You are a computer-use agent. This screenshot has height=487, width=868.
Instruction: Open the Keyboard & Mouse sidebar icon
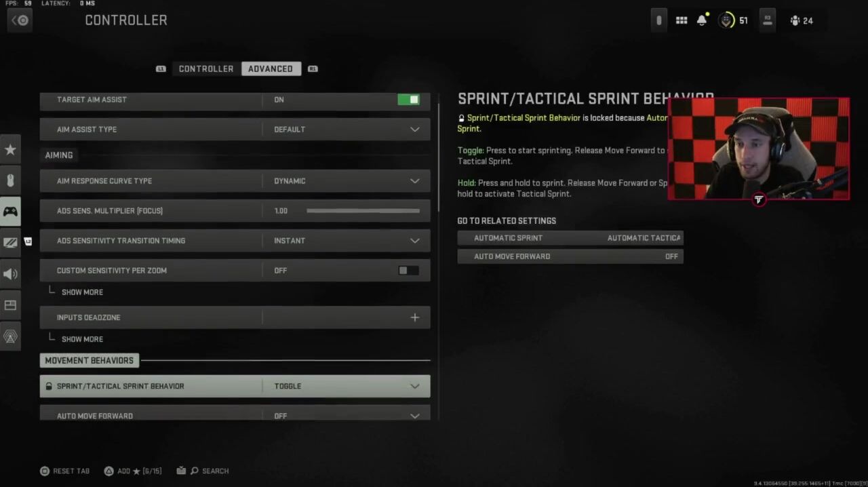point(10,180)
